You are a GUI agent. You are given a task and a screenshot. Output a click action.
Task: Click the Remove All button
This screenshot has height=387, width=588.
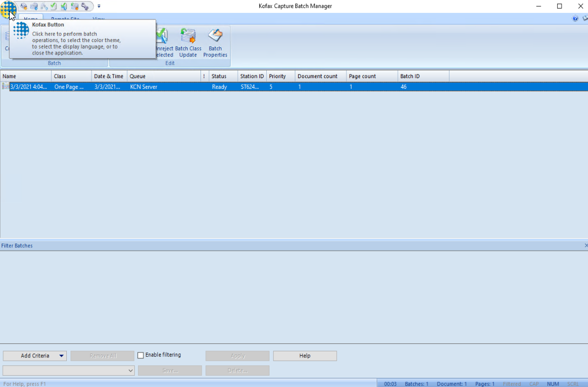click(x=102, y=356)
